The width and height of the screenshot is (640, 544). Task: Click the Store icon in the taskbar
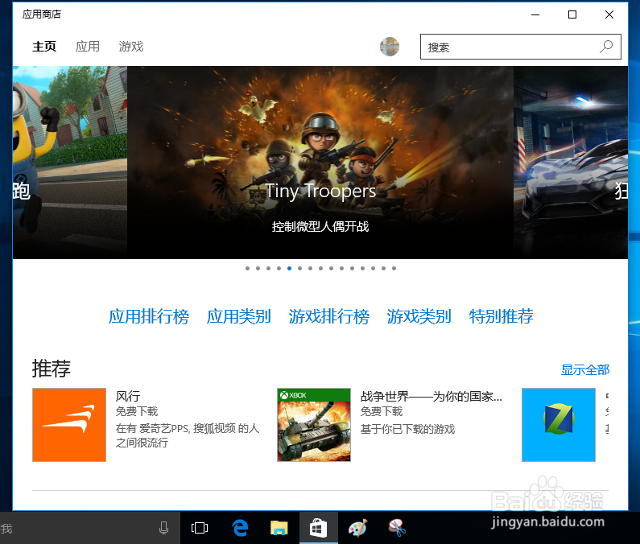point(318,528)
